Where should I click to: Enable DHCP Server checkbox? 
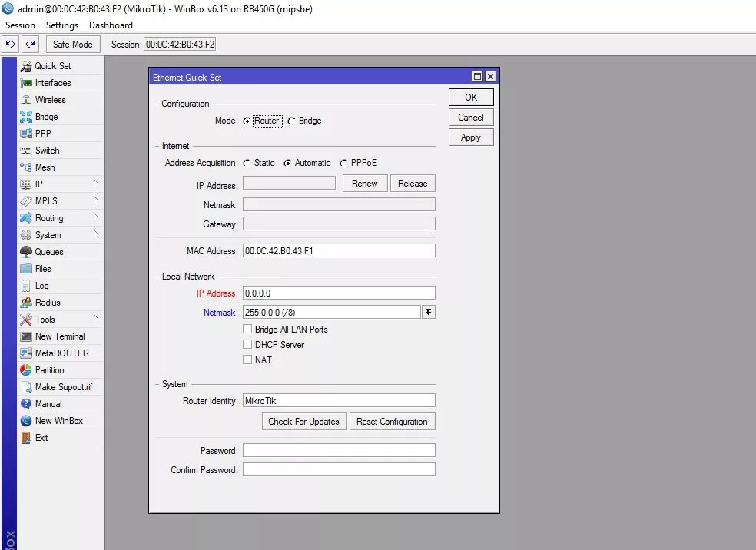click(x=247, y=344)
